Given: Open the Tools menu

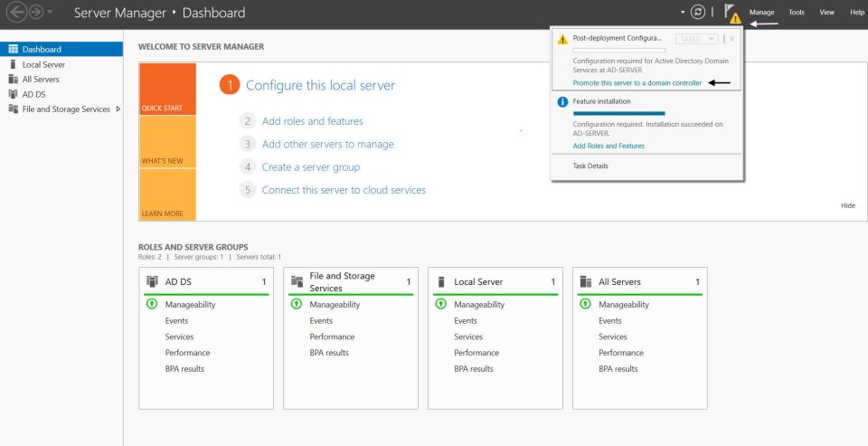Looking at the screenshot, I should [x=797, y=12].
